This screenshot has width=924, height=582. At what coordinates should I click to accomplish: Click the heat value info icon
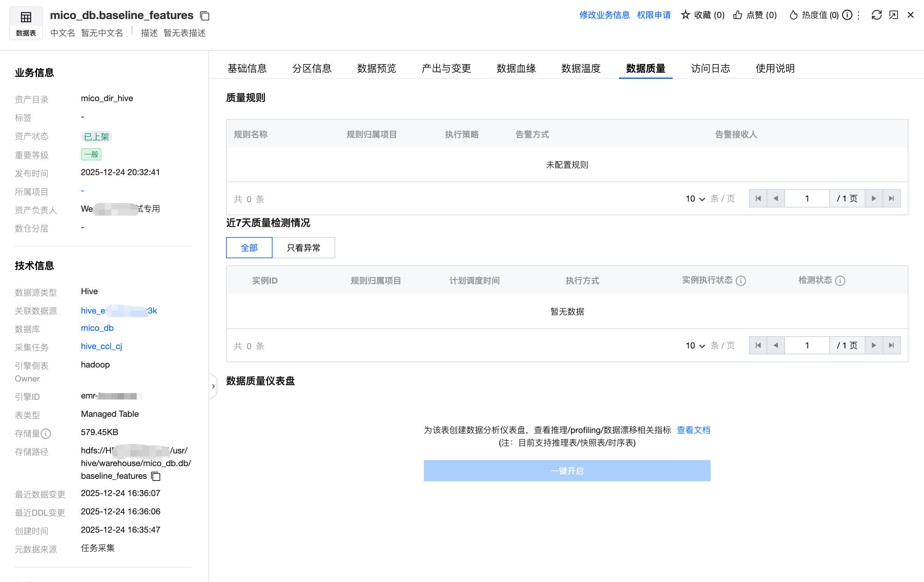847,15
